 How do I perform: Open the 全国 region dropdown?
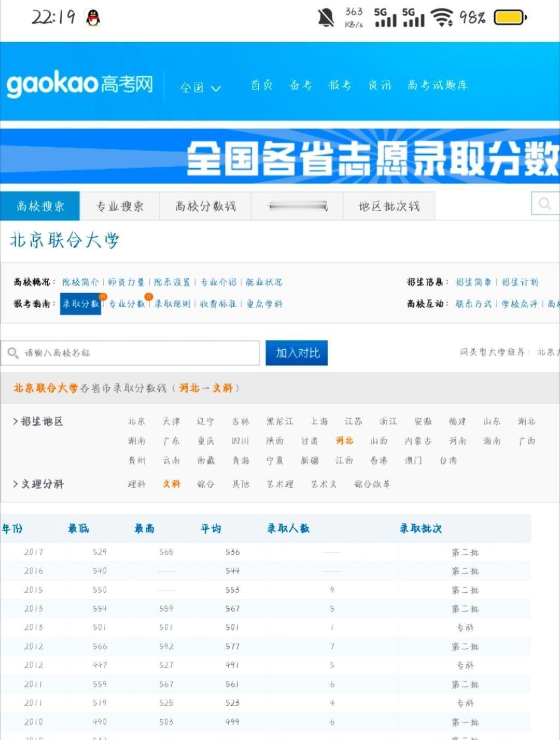pos(200,87)
